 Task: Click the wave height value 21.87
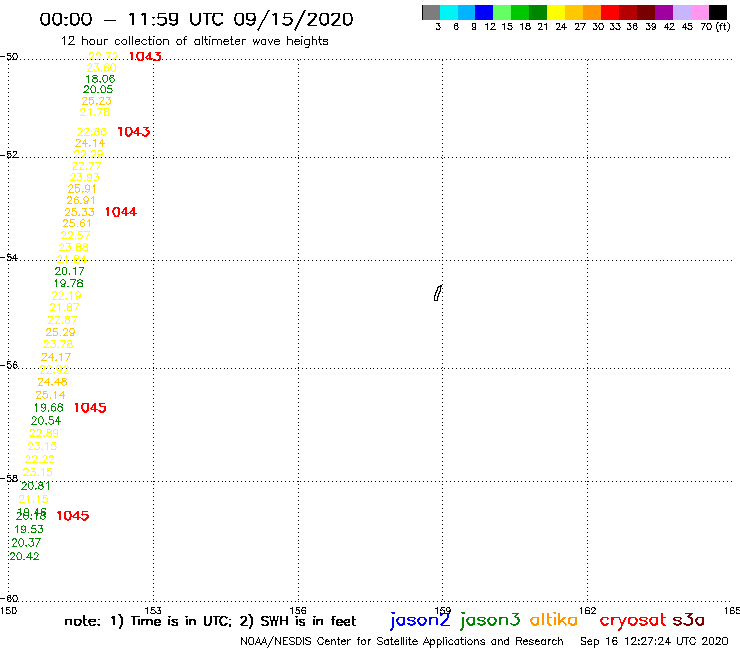click(x=65, y=308)
